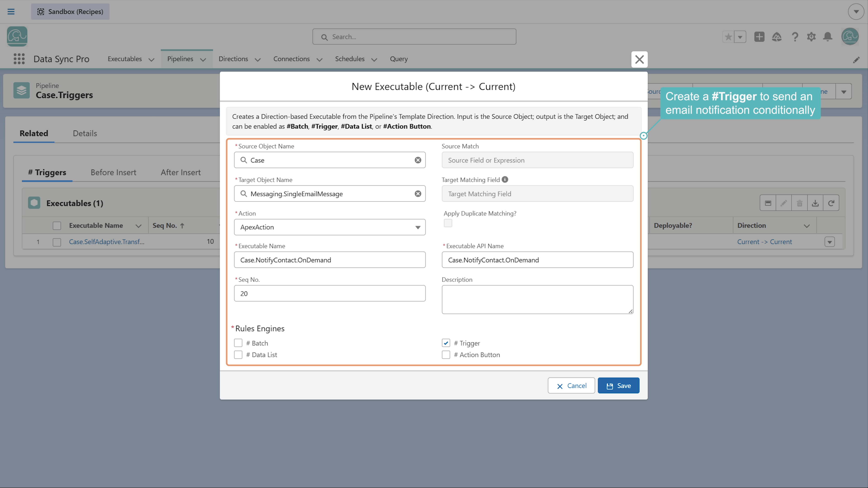The width and height of the screenshot is (868, 488).
Task: Expand the Schedules nav chevron
Action: pyautogui.click(x=374, y=60)
